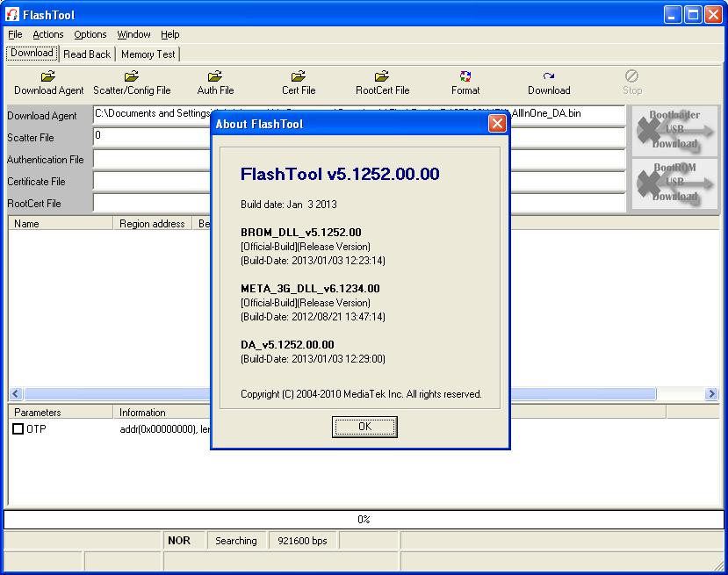This screenshot has width=728, height=575.
Task: Click the 0% progress bar
Action: point(364,520)
